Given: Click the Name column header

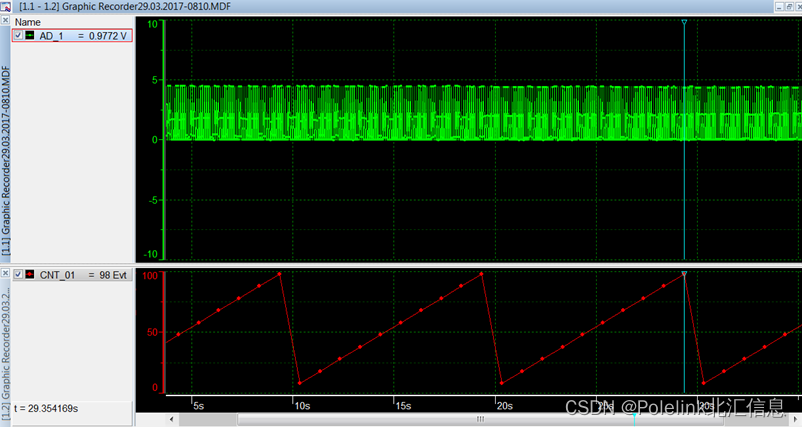Looking at the screenshot, I should point(28,22).
